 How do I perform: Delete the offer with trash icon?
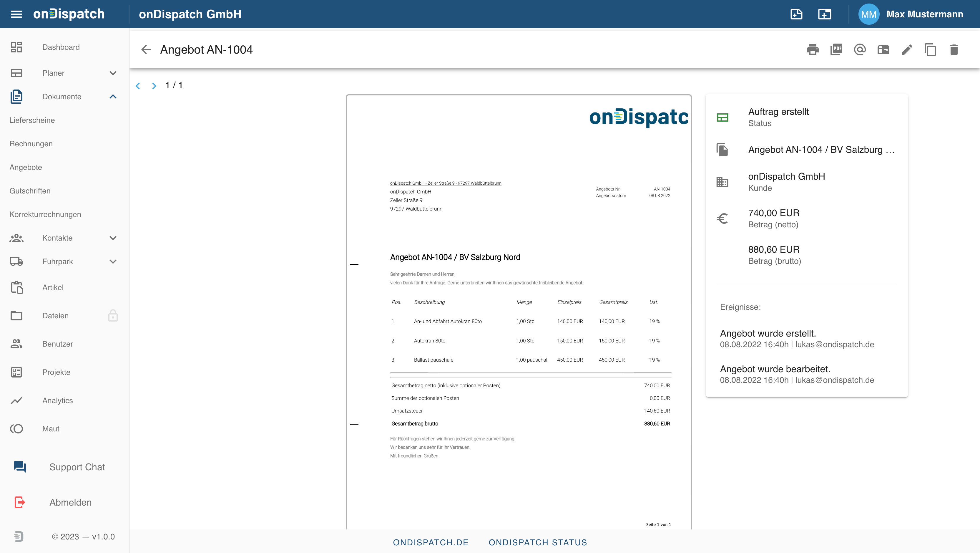[x=954, y=49]
